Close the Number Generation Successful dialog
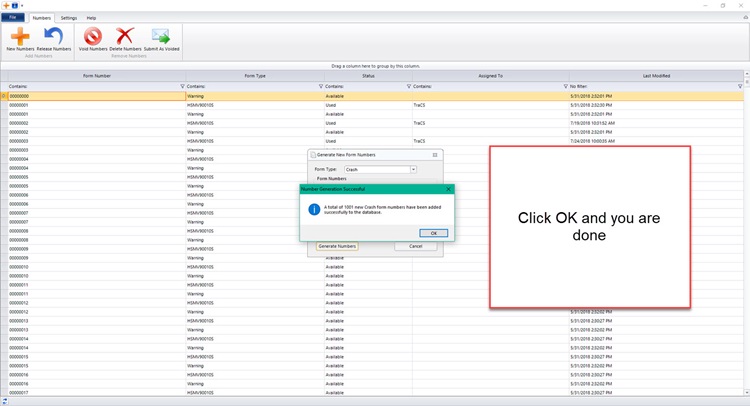The height and width of the screenshot is (406, 750). pos(448,188)
